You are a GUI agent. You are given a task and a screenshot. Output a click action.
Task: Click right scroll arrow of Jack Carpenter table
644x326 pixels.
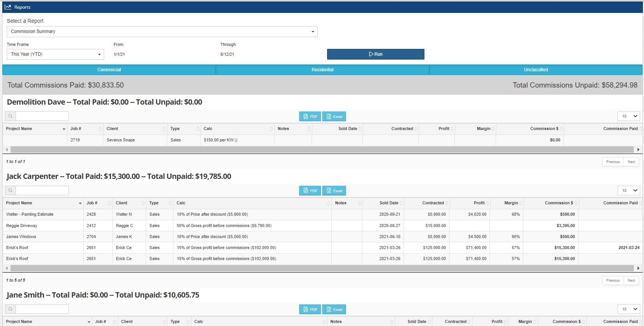click(x=638, y=268)
